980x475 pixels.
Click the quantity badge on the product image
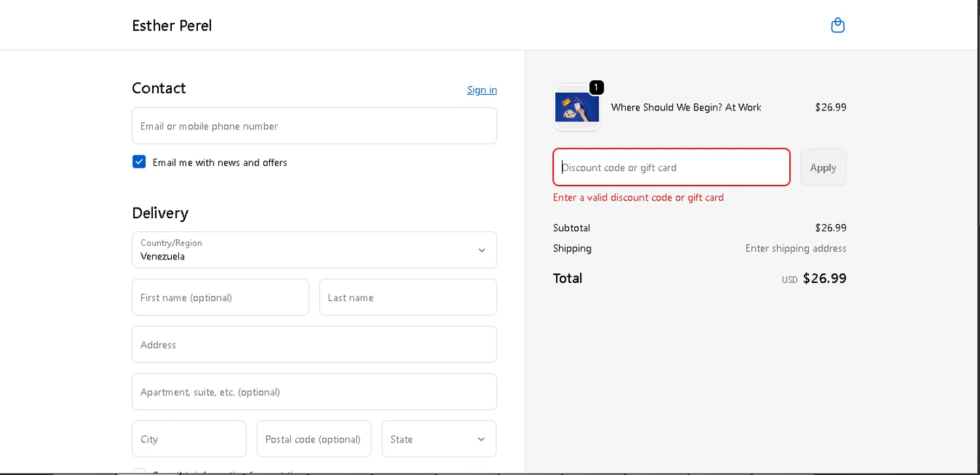[x=596, y=87]
